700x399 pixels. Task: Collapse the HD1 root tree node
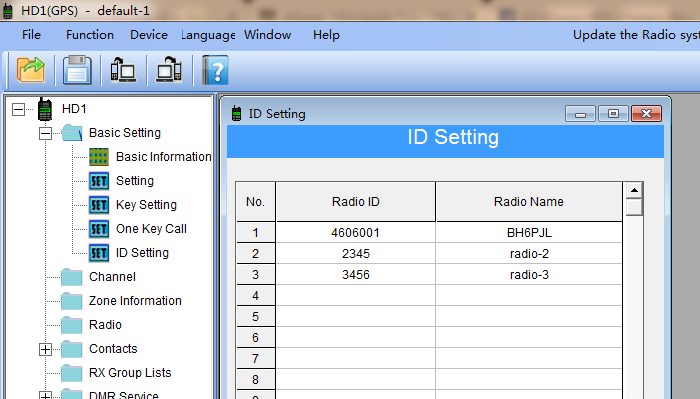tap(18, 109)
